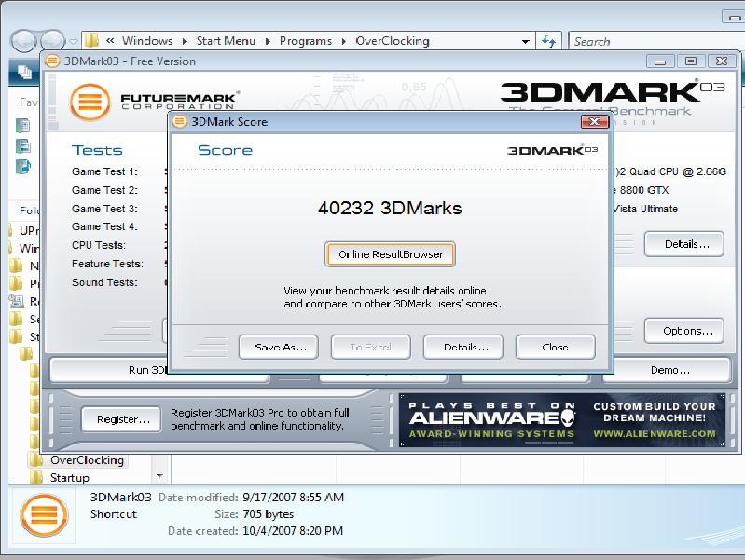Click Programs breadcrumb segment
This screenshot has height=560, width=745.
(x=306, y=41)
